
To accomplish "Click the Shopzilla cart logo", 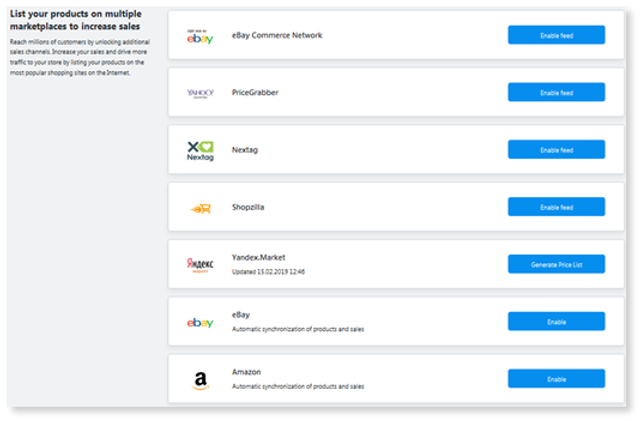I will 200,209.
